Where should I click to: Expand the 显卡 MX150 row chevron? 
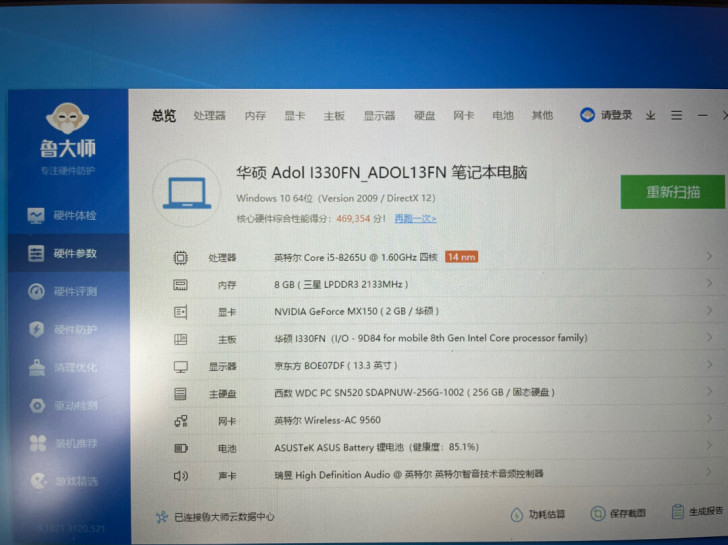[x=709, y=310]
